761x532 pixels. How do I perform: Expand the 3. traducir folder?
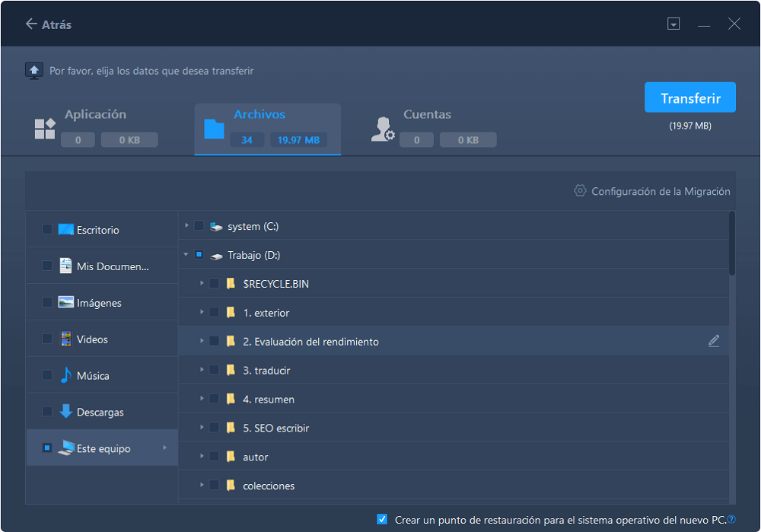point(202,370)
